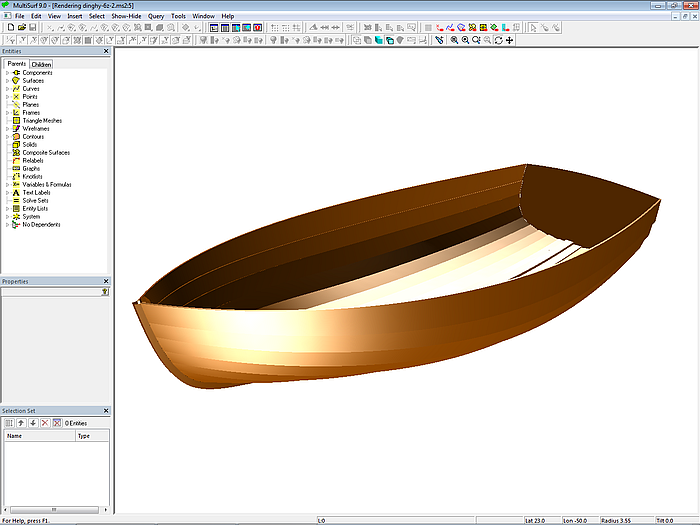Switch to the Children tab

(x=42, y=64)
